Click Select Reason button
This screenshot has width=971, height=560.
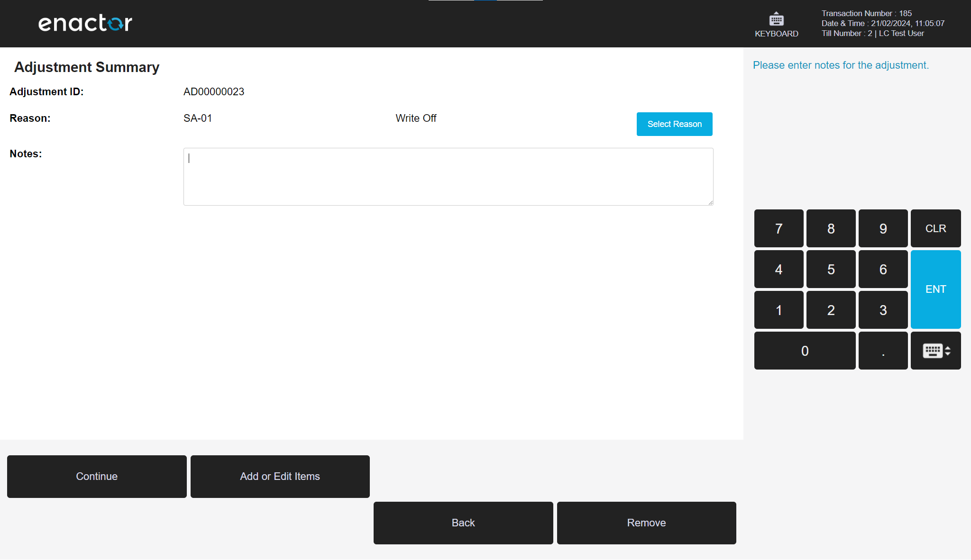click(x=674, y=124)
